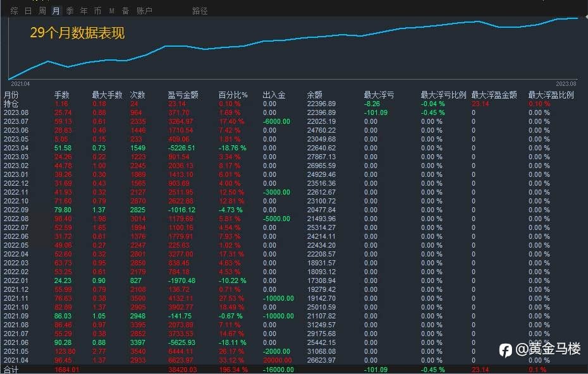Select the 2021.06 month row
The height and width of the screenshot is (374, 588).
click(x=294, y=342)
